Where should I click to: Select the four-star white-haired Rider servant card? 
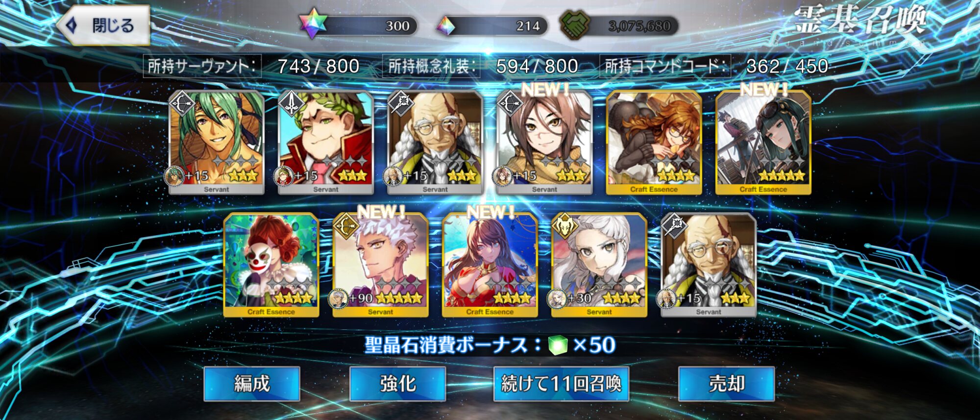[599, 265]
